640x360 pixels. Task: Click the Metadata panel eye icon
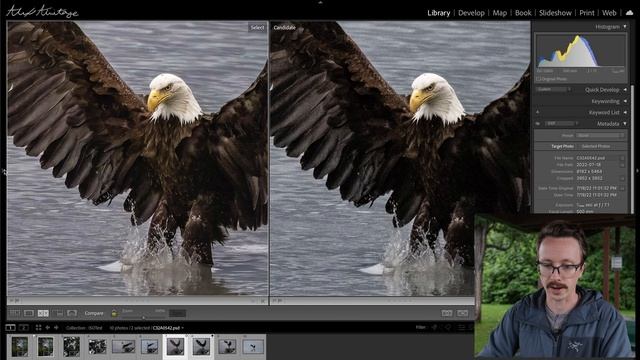[x=538, y=123]
